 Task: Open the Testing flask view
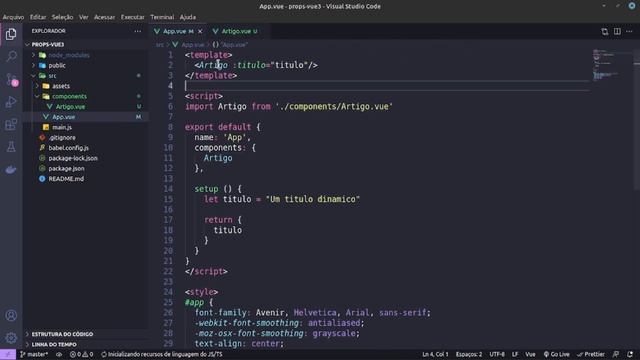click(x=11, y=147)
